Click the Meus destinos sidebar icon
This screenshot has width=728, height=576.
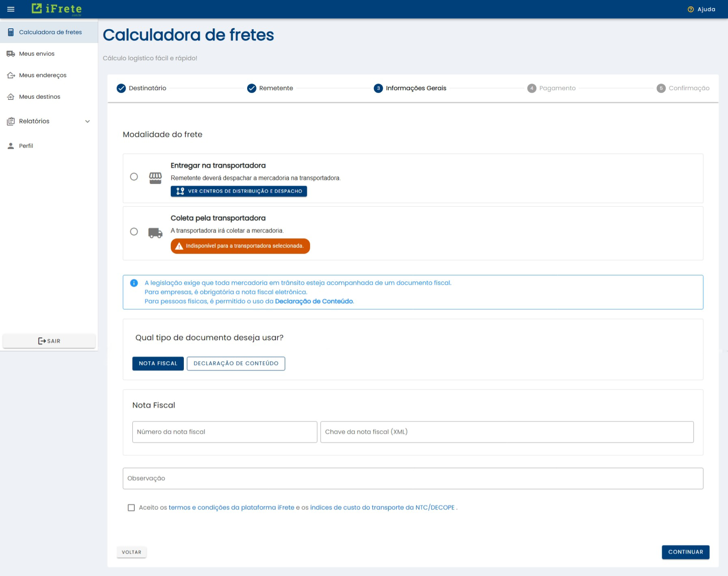click(11, 97)
